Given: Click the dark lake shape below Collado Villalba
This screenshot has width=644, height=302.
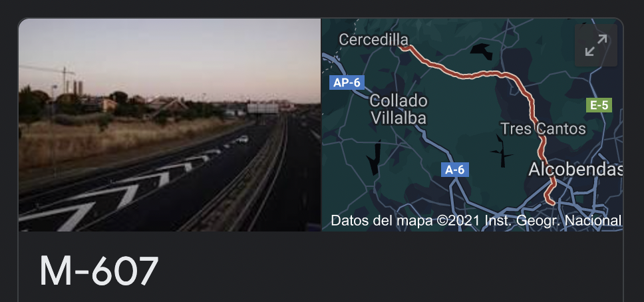Looking at the screenshot, I should click(x=375, y=158).
